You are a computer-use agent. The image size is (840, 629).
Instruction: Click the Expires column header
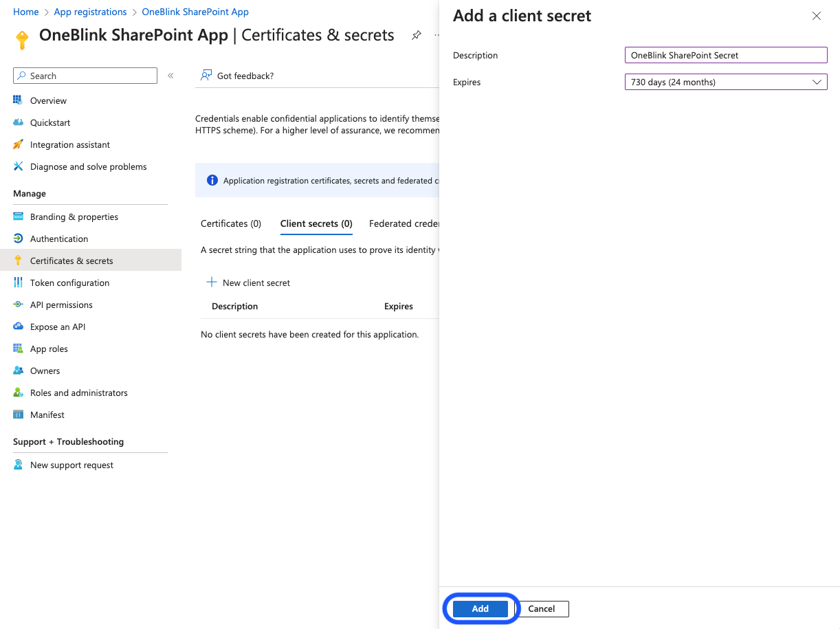coord(399,306)
